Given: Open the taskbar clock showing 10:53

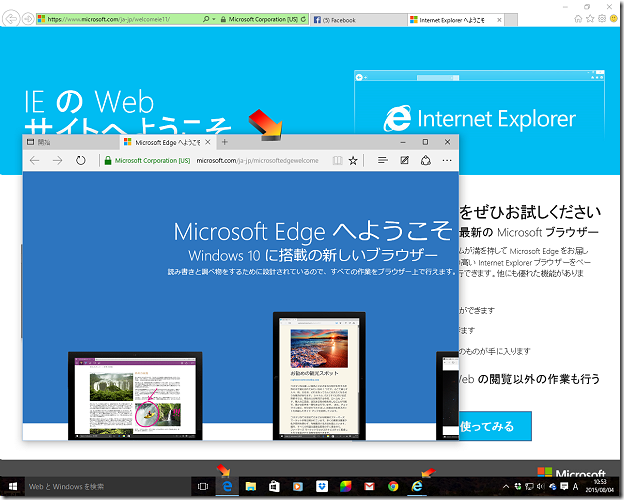Looking at the screenshot, I should point(599,486).
